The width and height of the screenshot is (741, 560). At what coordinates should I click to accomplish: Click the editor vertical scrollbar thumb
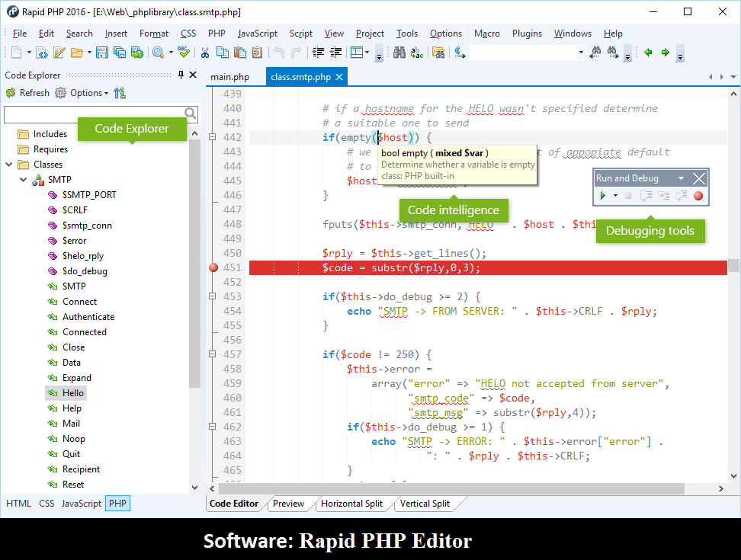click(733, 265)
